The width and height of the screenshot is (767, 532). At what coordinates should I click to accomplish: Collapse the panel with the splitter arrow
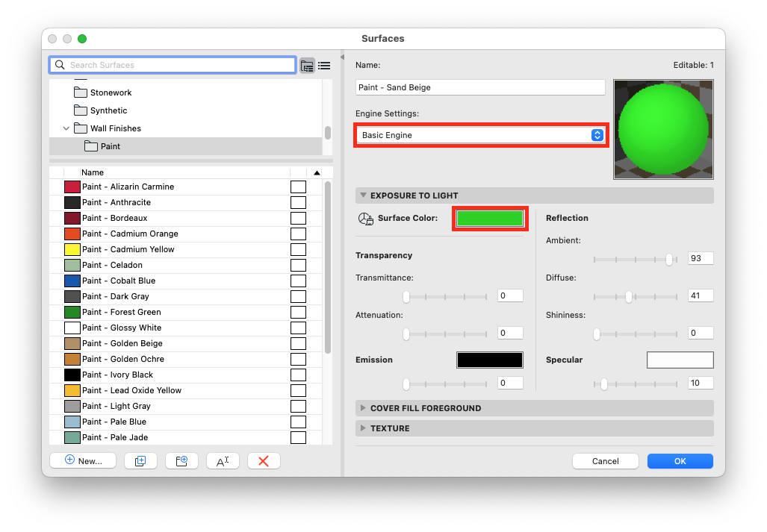pos(342,57)
